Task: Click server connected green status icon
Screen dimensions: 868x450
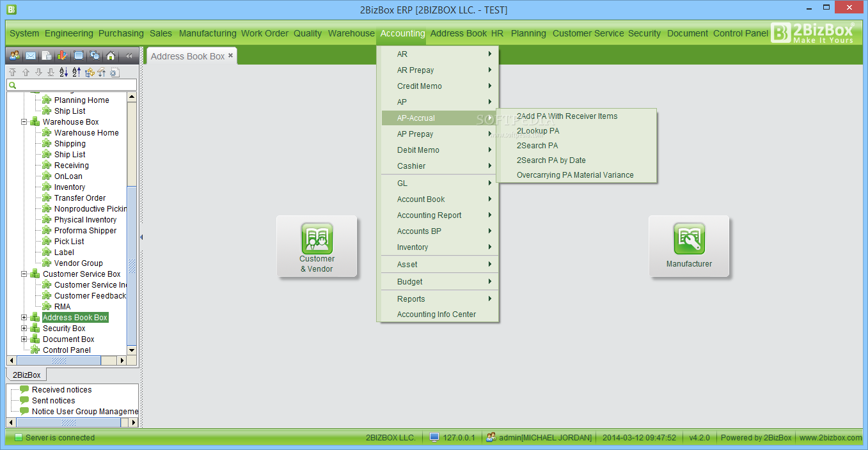Action: pos(19,438)
